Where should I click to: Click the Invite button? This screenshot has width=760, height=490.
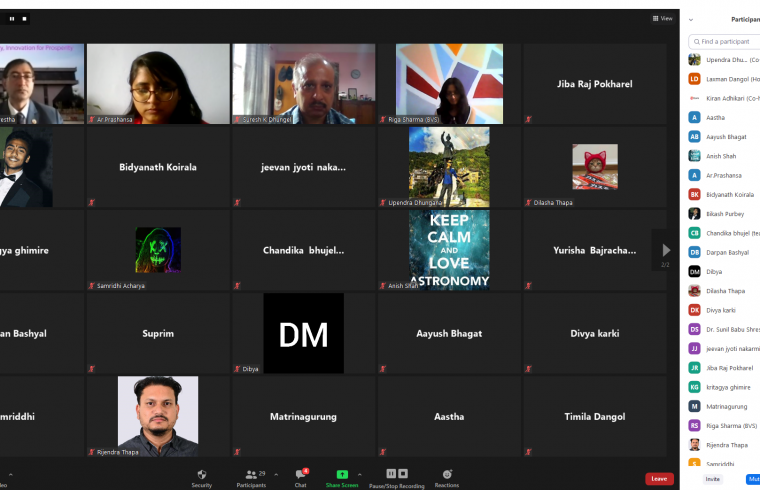click(x=712, y=479)
